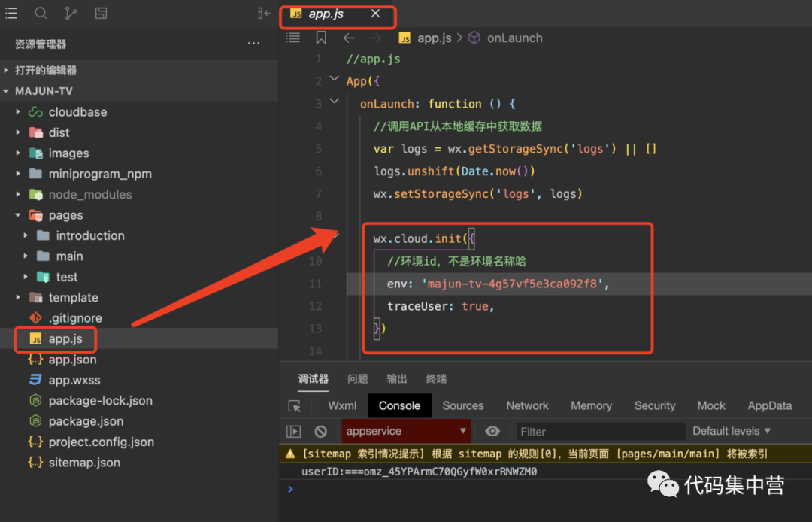Screen dimensions: 812x522
Task: Clear console with the block icon
Action: [x=321, y=431]
